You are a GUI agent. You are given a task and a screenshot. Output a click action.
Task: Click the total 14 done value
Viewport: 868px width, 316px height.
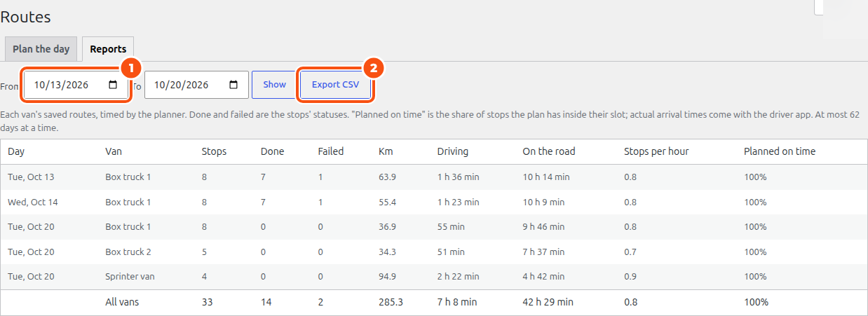[266, 303]
